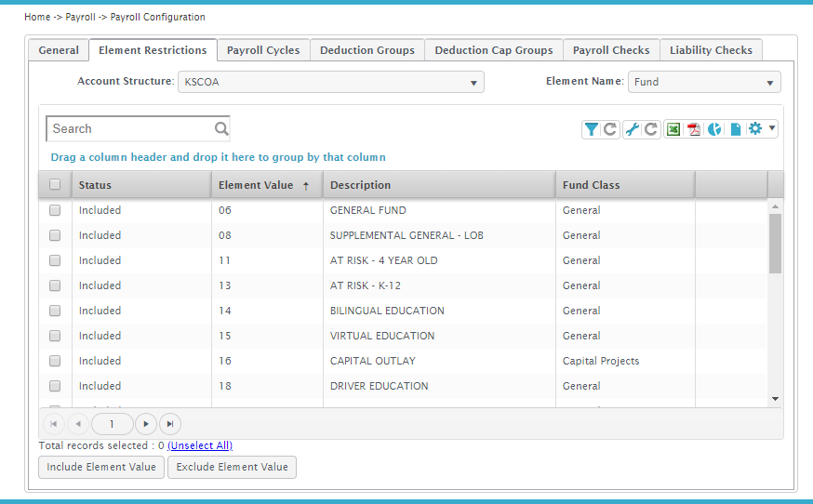
Task: Click the BILINGUAL EDUCATION description cell
Action: click(x=439, y=311)
